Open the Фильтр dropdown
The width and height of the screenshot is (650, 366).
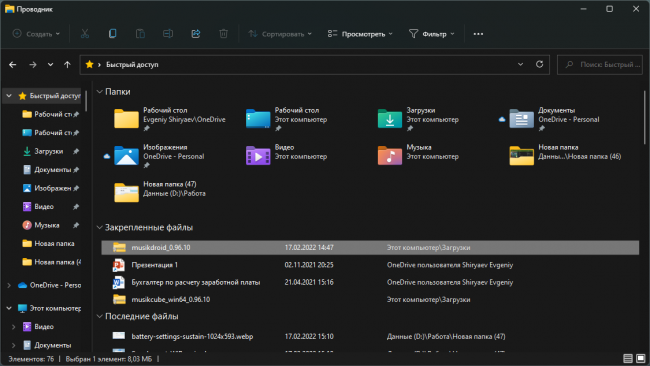point(432,34)
